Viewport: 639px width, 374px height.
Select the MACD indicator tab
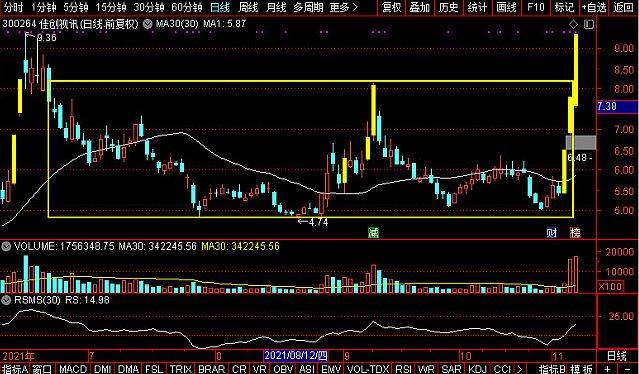(x=73, y=369)
